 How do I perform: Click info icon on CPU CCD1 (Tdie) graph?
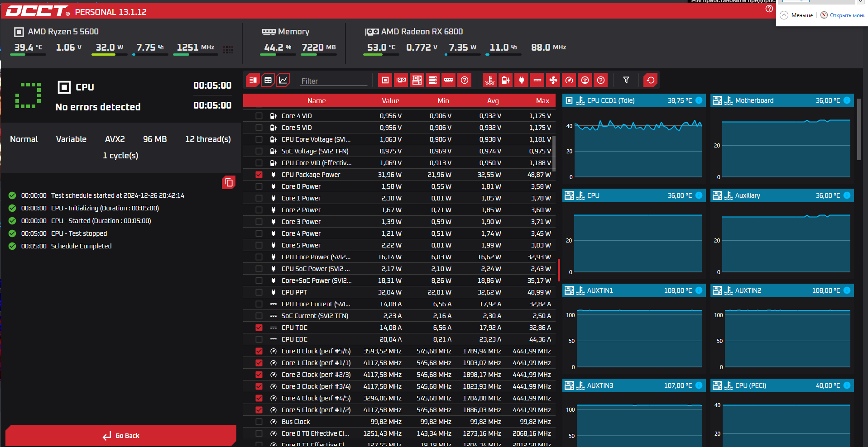699,100
